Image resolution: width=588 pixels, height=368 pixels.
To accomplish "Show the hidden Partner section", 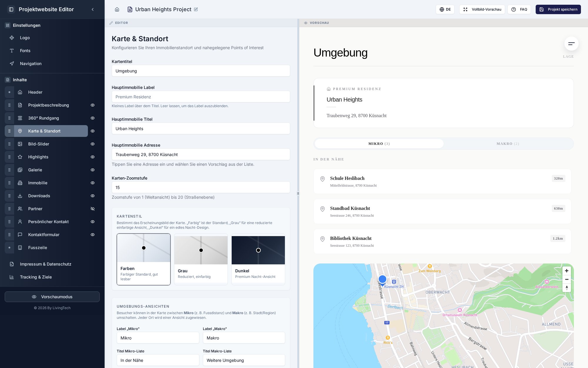I will 93,209.
